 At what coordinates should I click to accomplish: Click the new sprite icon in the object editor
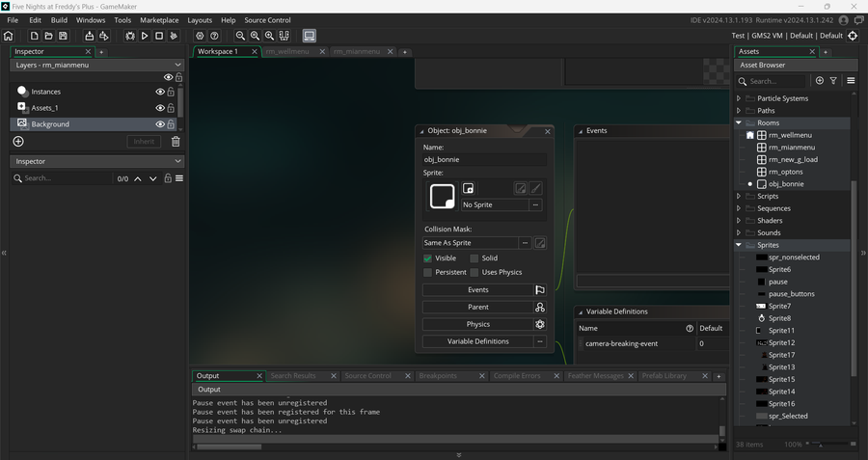[469, 188]
